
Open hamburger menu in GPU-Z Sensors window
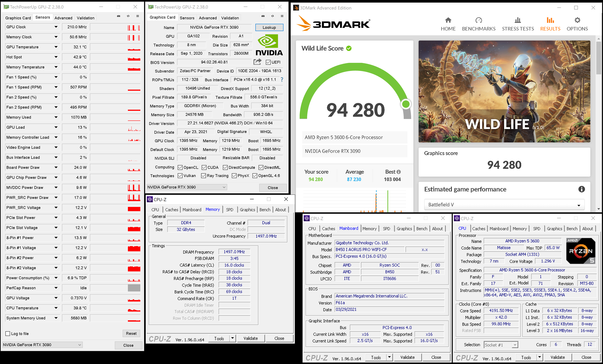[138, 16]
